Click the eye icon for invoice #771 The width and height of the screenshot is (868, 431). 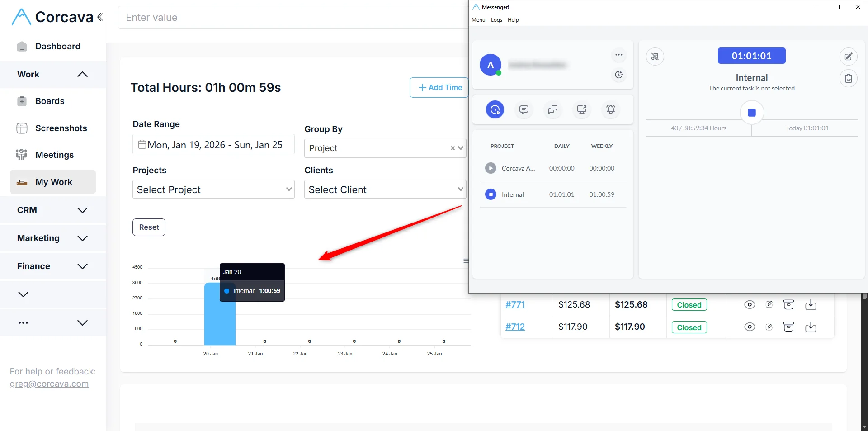click(749, 305)
